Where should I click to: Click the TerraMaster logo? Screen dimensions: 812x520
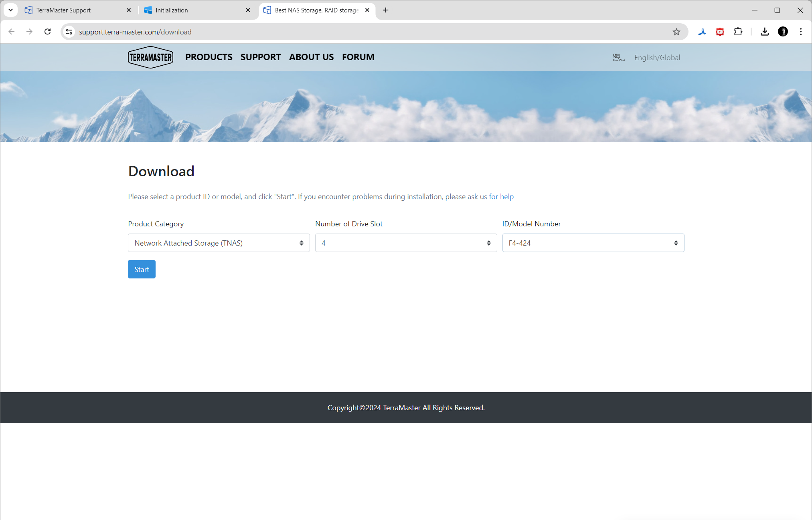point(150,57)
